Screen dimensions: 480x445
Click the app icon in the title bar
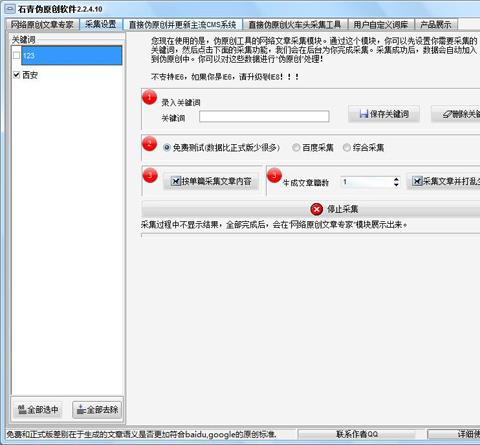[10, 9]
